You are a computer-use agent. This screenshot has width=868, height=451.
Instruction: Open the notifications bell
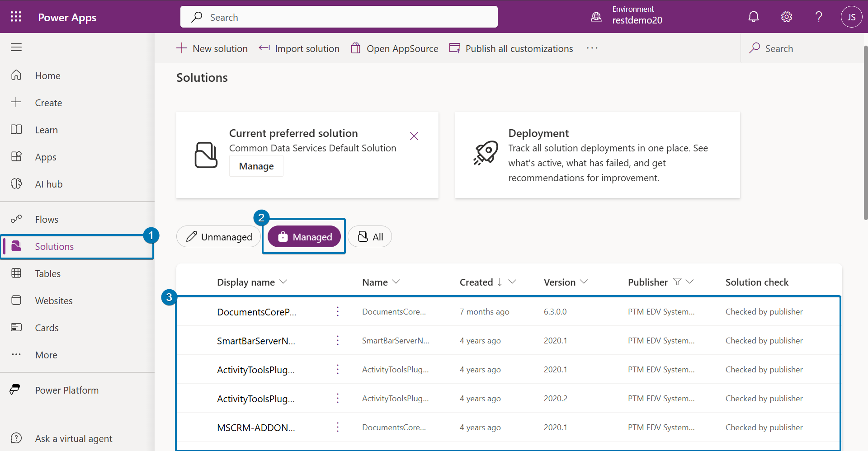753,17
